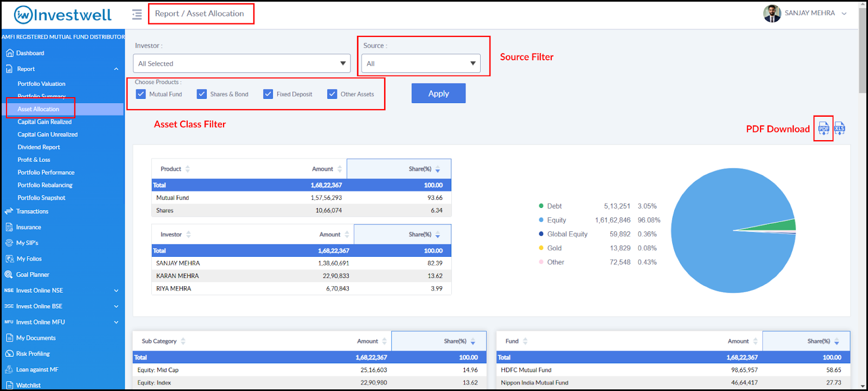This screenshot has width=868, height=391.
Task: Open Portfolio Rebalancing report
Action: pos(45,185)
